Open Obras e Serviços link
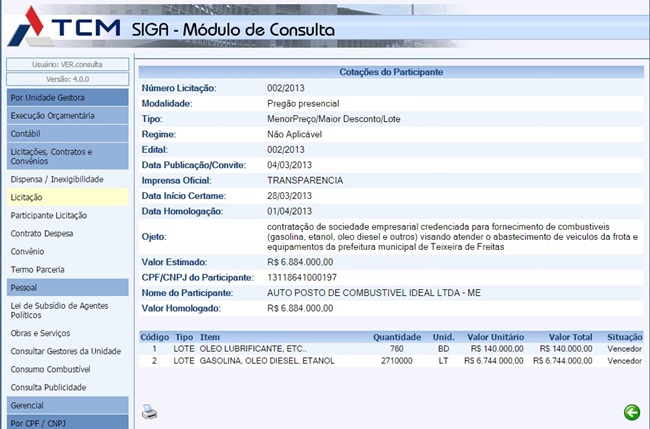 click(x=40, y=333)
